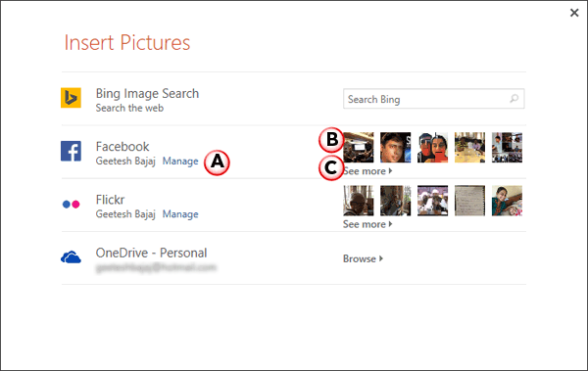
Task: Select third Facebook thumbnail with two people
Action: [x=433, y=147]
